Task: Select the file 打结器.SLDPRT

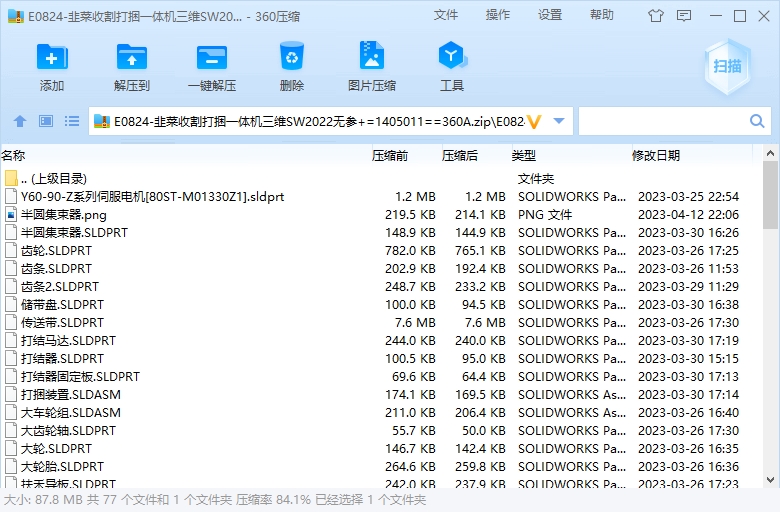Action: pyautogui.click(x=381, y=359)
